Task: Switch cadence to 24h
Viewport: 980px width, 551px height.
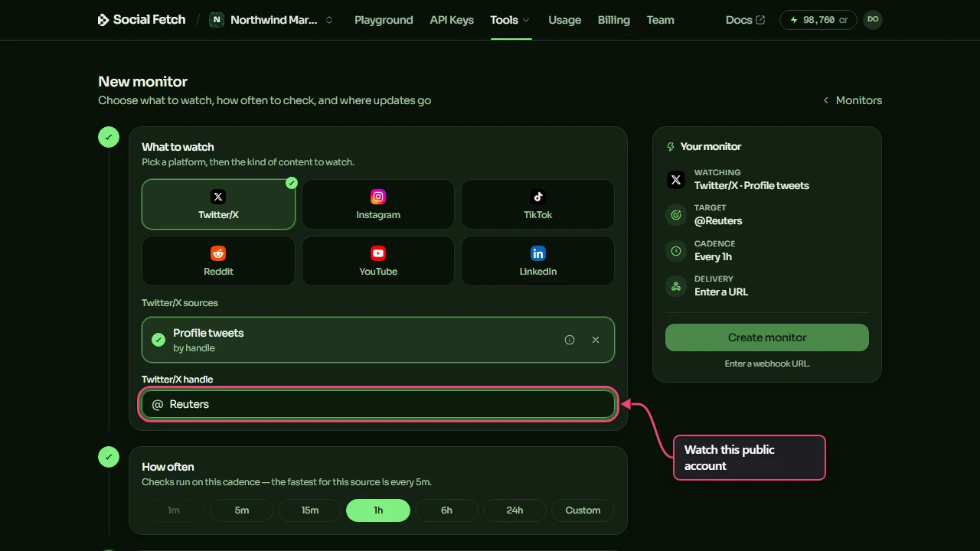Action: tap(514, 510)
